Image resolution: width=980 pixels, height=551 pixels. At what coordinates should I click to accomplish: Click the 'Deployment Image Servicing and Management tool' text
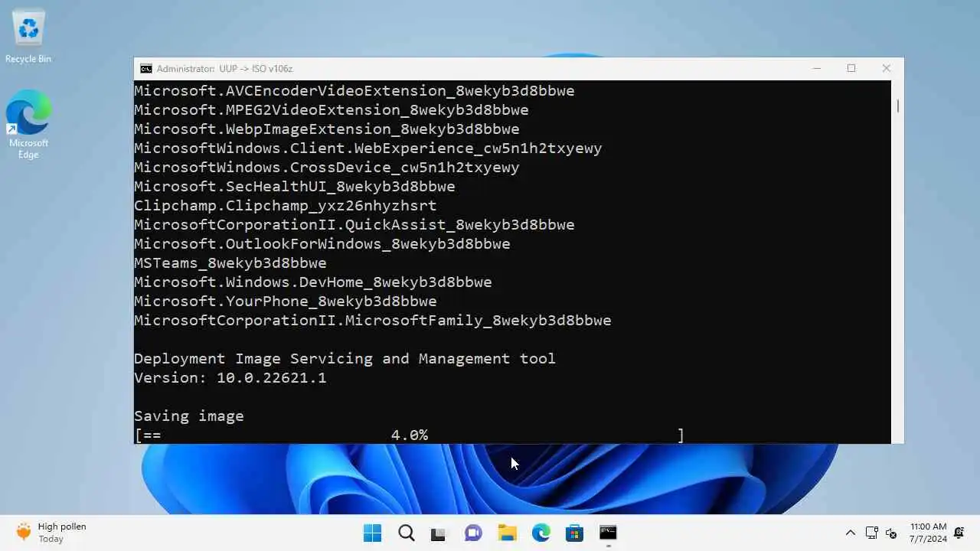coord(345,359)
